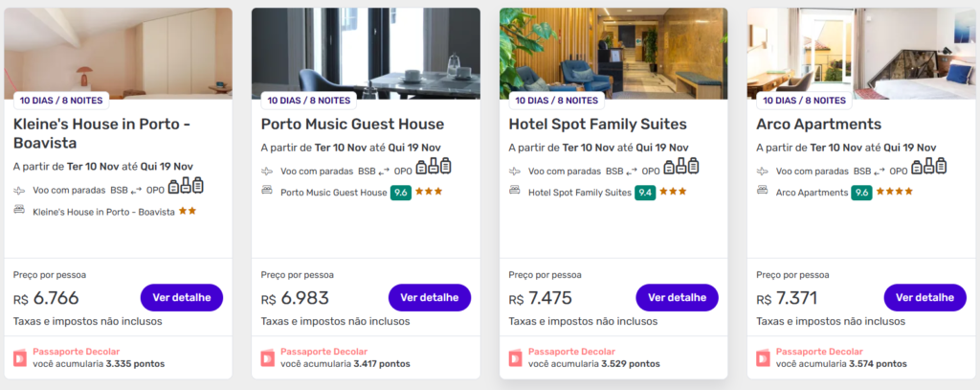Image resolution: width=980 pixels, height=390 pixels.
Task: Open Ver detalhe for Hotel Spot Family Suites
Action: coord(677,297)
